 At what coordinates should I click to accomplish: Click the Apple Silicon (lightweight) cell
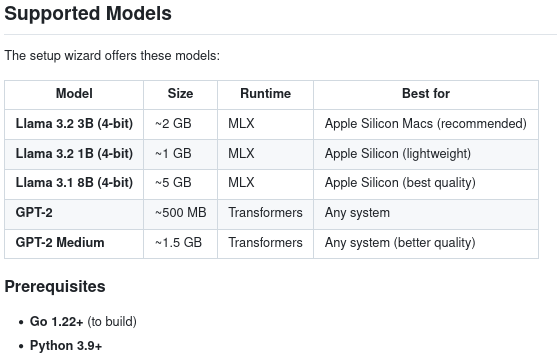pyautogui.click(x=426, y=154)
